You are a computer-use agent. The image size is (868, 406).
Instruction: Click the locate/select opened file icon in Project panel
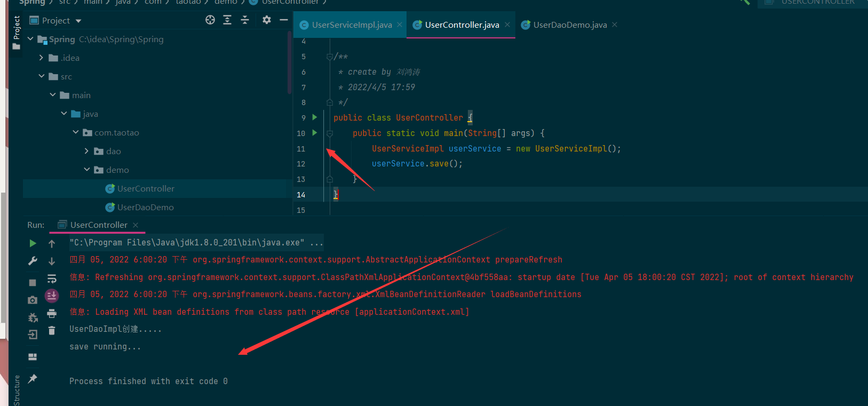pos(210,20)
